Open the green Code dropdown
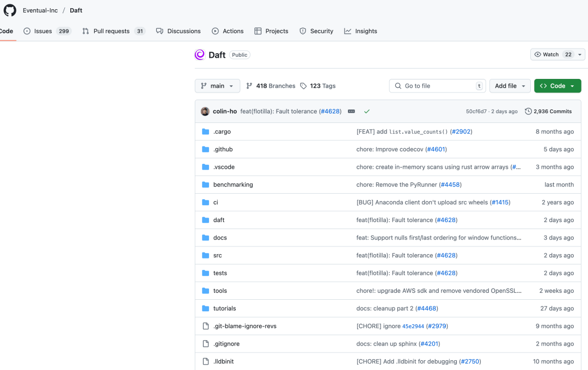The height and width of the screenshot is (370, 588). click(x=558, y=86)
